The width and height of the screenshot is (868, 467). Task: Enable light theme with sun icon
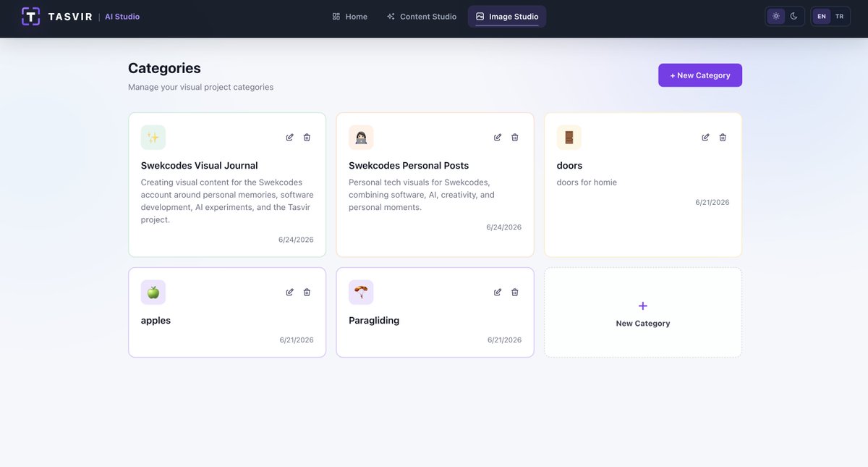(776, 16)
